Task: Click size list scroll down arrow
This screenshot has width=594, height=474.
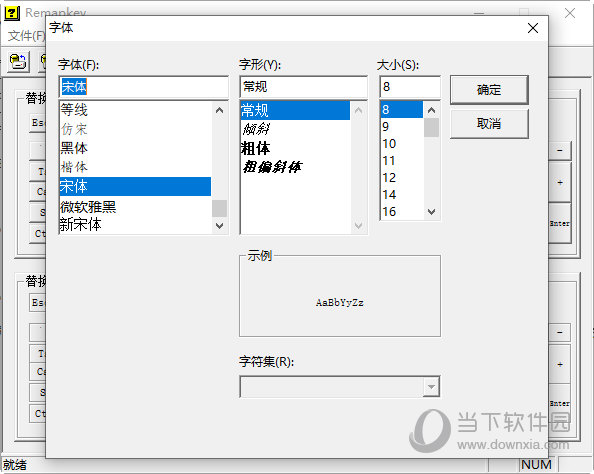Action: pyautogui.click(x=431, y=211)
